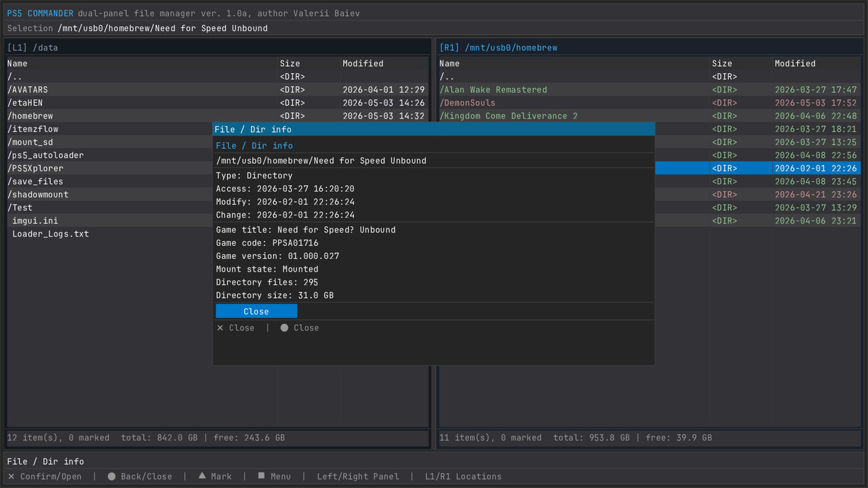Viewport: 868px width, 488px height.
Task: Click right panel row dated 2026-03-27 13:29
Action: (x=758, y=207)
